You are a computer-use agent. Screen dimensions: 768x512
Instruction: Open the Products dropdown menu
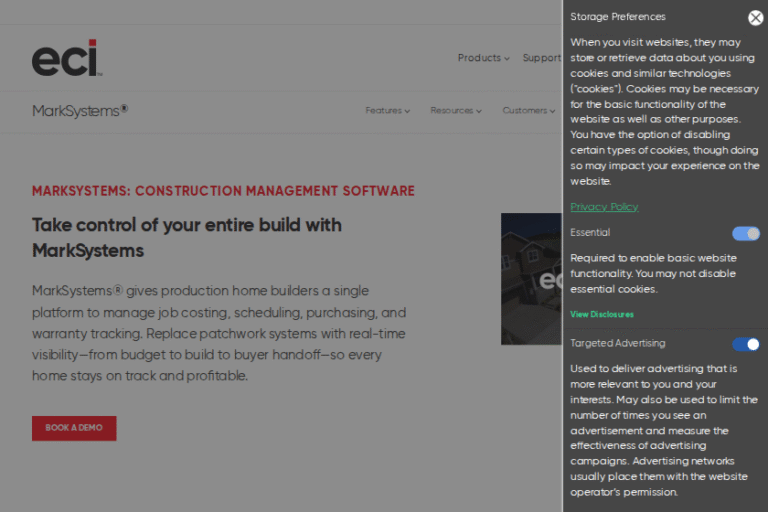(x=483, y=58)
